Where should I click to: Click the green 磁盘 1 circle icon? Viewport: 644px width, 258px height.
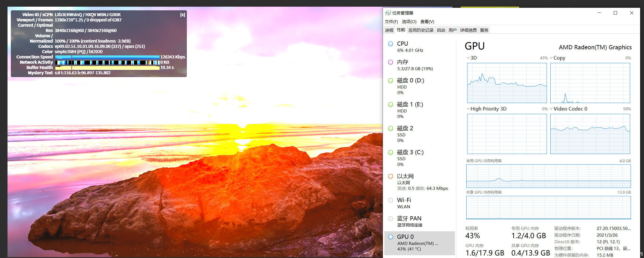point(391,104)
